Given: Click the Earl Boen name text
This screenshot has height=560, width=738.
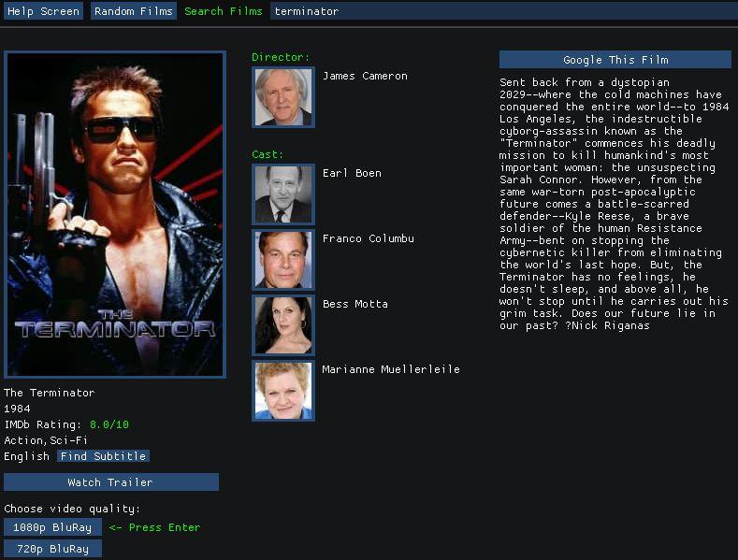Looking at the screenshot, I should point(352,173).
